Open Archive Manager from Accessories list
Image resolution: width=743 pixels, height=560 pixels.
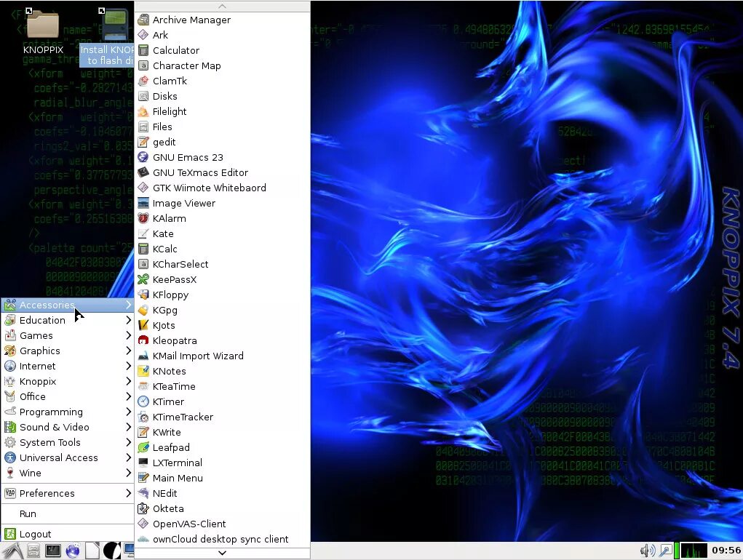click(x=222, y=20)
